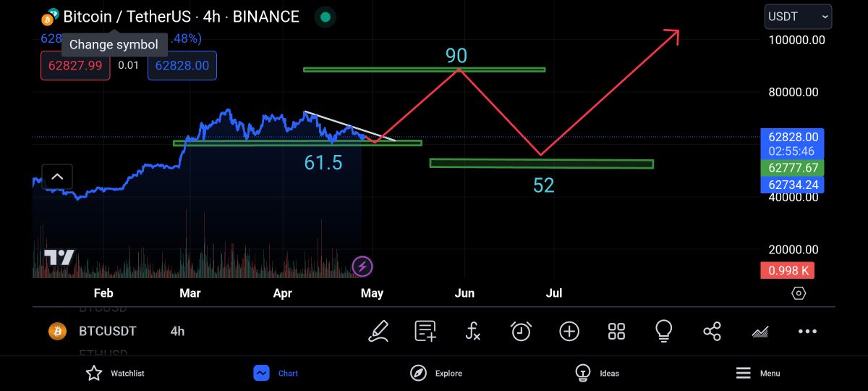
Task: Open the Watchlist tab
Action: [x=115, y=373]
